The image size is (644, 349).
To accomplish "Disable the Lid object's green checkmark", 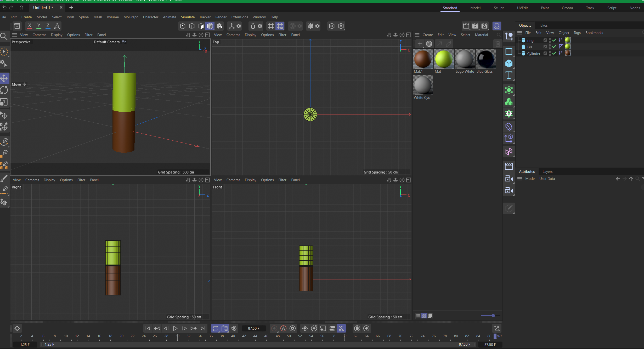I will (554, 47).
